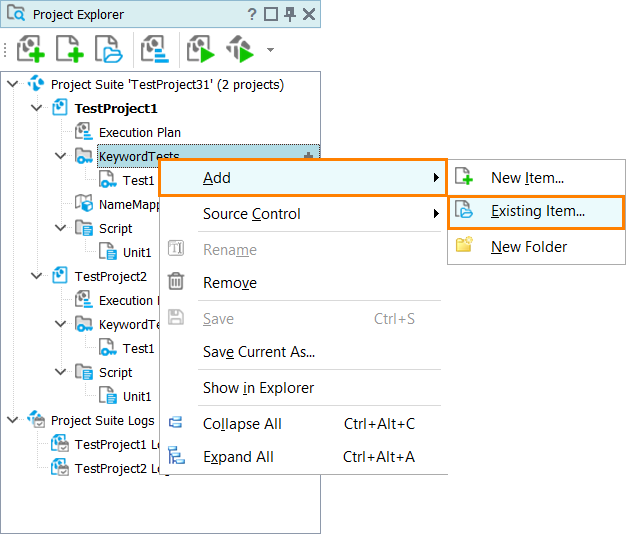Select Execution Plan under TestProject1
Screen dimensions: 626x534
click(140, 133)
